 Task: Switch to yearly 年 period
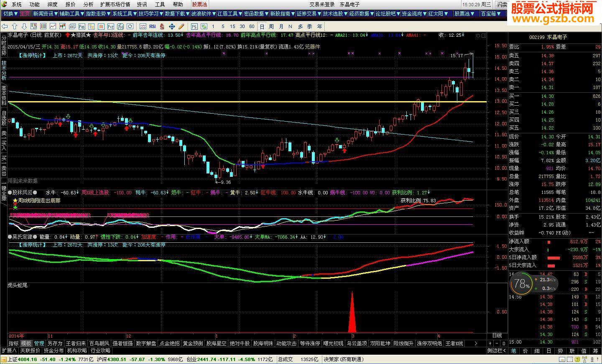point(320,26)
